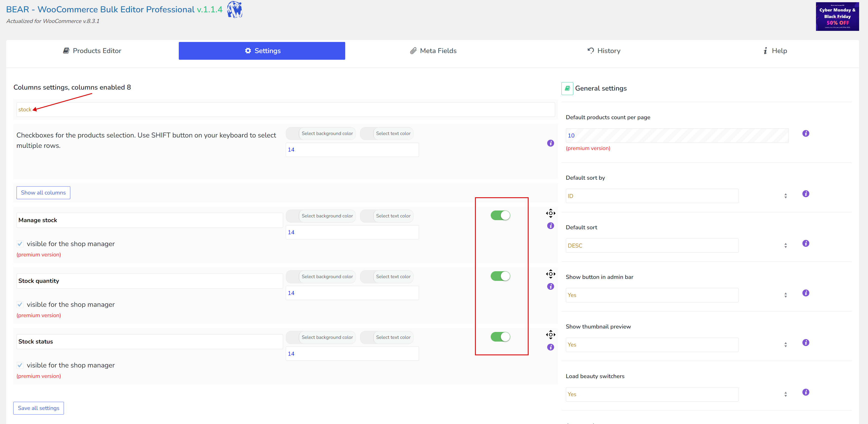Select background color for Stock quantity
The width and height of the screenshot is (868, 424).
click(x=321, y=277)
